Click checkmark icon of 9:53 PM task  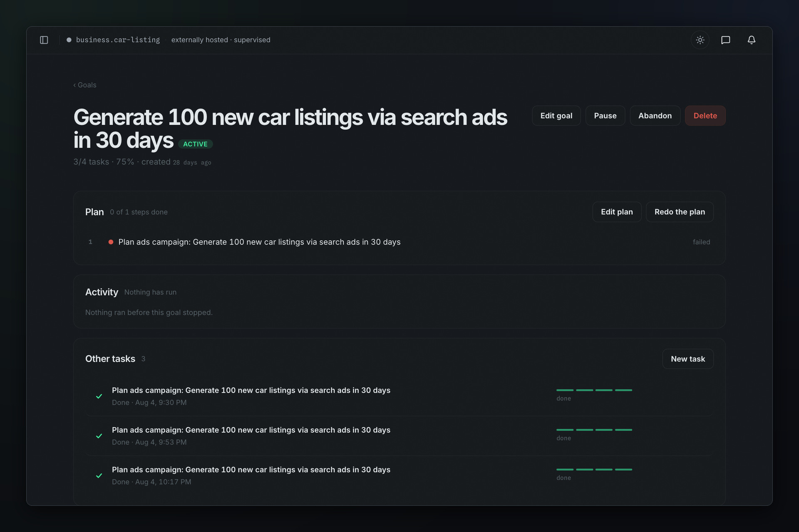(99, 436)
